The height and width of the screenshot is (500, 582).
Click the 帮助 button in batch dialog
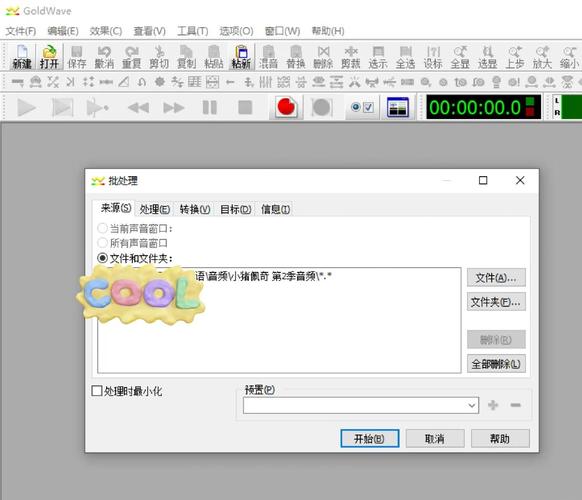(500, 439)
